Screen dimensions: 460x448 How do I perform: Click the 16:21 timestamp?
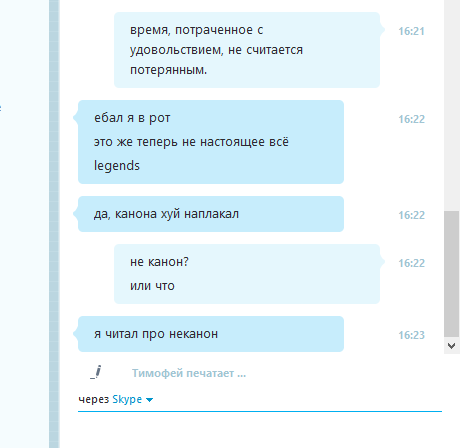click(x=411, y=31)
